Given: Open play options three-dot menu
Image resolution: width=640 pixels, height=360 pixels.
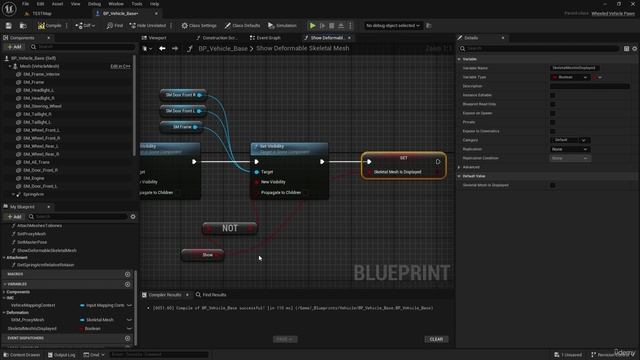Looking at the screenshot, I should pos(350,26).
